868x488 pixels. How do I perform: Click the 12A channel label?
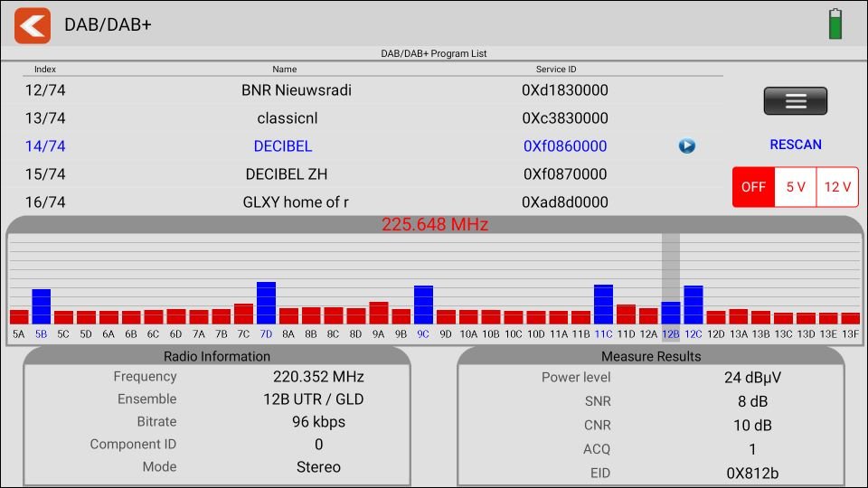648,334
